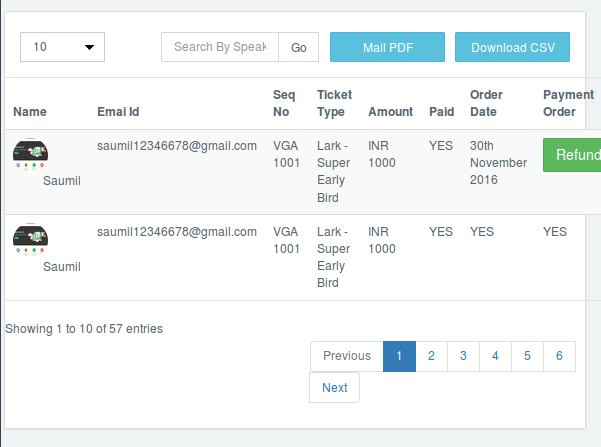Viewport: 601px width, 447px height.
Task: Download the CSV file
Action: point(512,47)
